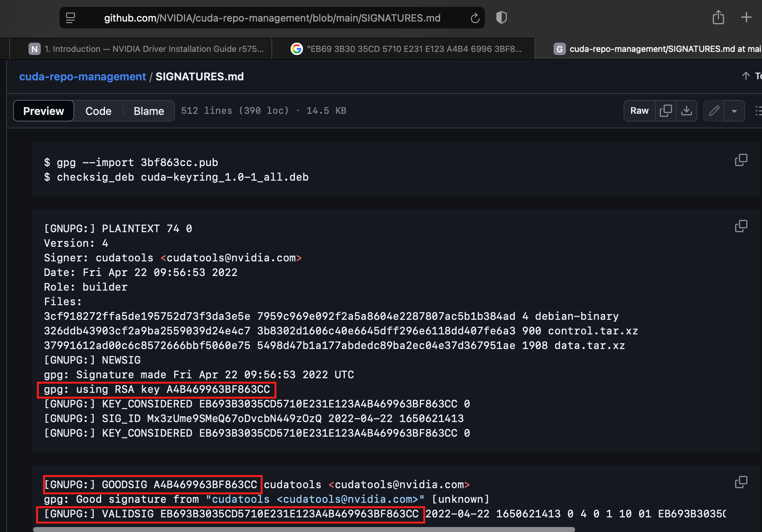
Task: Copy the GOODSIG output code block
Action: (741, 482)
